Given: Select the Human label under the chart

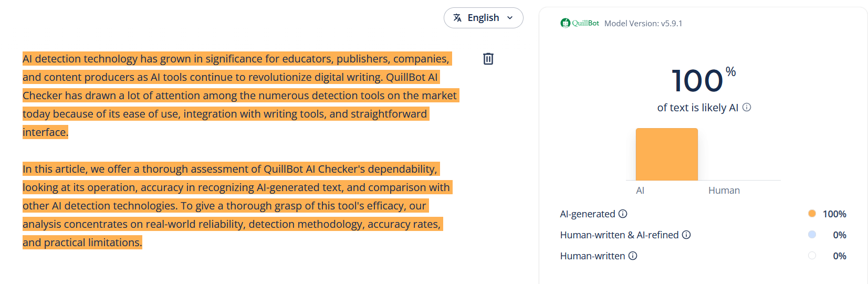Looking at the screenshot, I should click(724, 191).
